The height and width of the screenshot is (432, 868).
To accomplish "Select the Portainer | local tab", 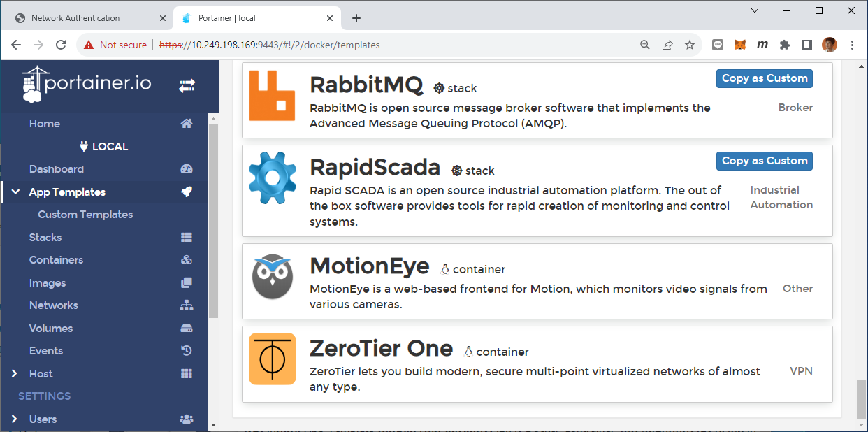I will (x=256, y=18).
